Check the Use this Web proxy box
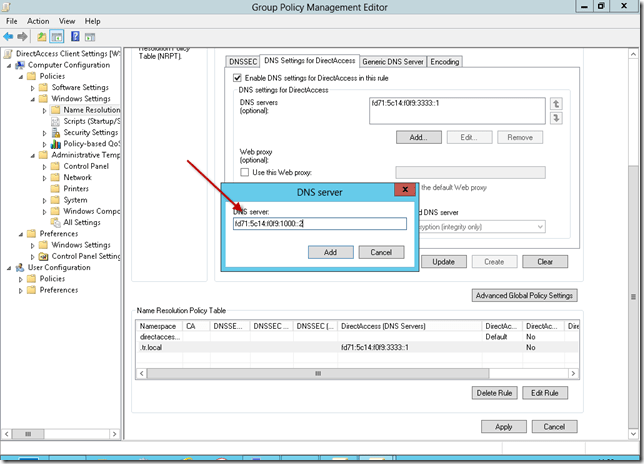 (x=245, y=172)
